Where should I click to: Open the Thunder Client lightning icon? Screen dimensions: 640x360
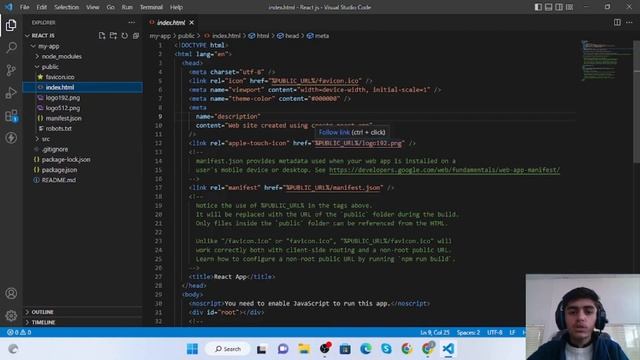11,138
